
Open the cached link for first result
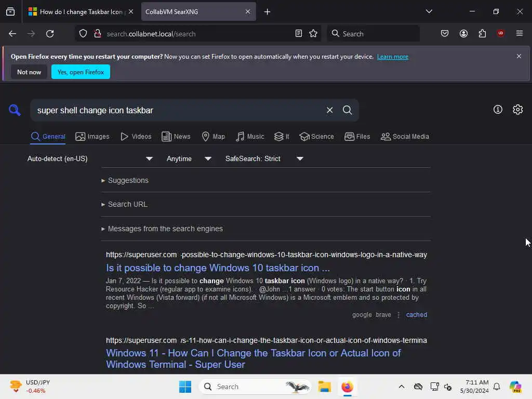point(416,314)
